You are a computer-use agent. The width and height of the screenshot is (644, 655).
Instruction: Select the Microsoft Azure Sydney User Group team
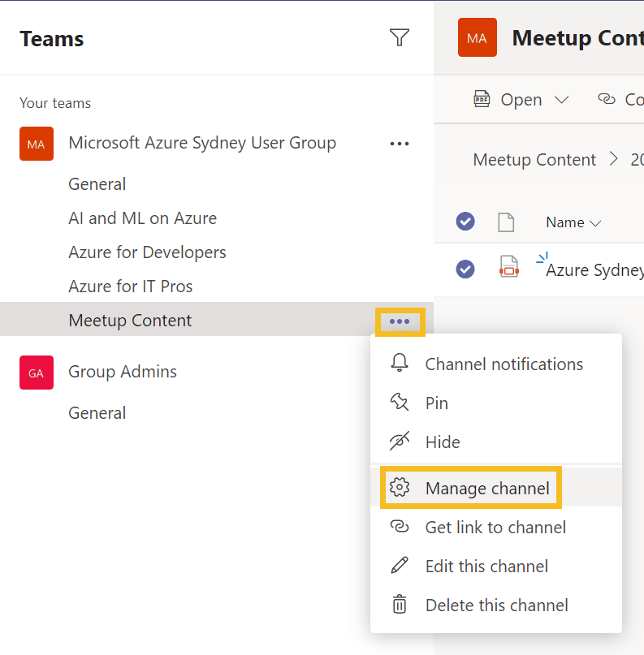click(202, 143)
